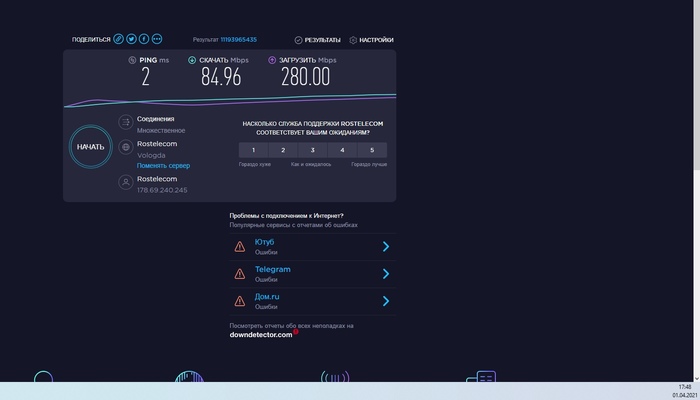Image resolution: width=700 pixels, height=400 pixels.
Task: Open the Результаты history page
Action: (x=317, y=40)
